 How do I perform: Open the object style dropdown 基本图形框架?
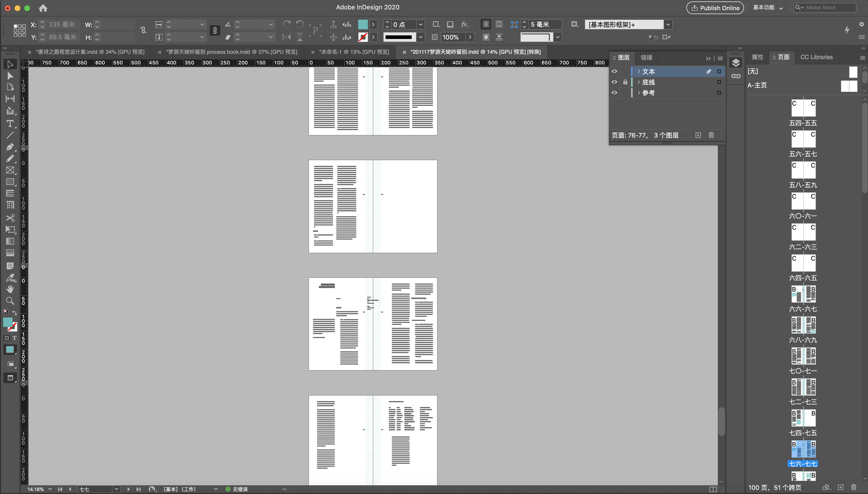point(668,25)
